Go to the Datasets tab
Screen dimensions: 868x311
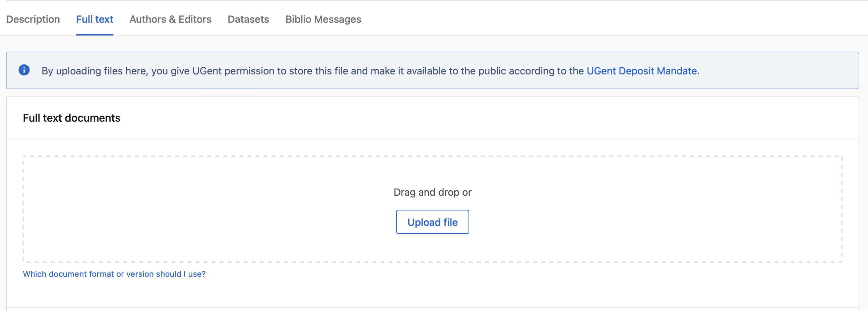(x=248, y=19)
